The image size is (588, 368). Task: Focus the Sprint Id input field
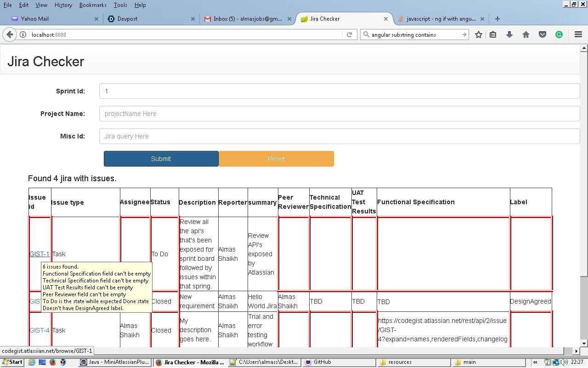(339, 91)
